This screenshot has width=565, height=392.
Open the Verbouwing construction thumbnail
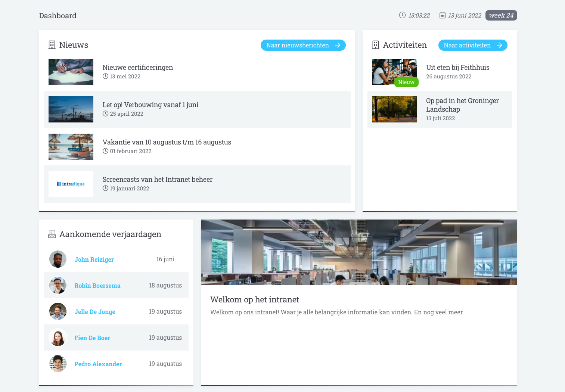(71, 109)
